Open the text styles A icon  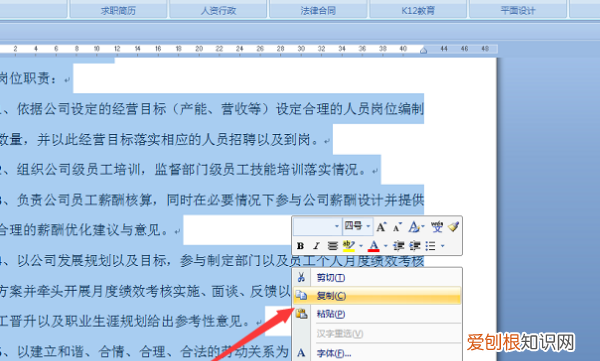coord(414,227)
